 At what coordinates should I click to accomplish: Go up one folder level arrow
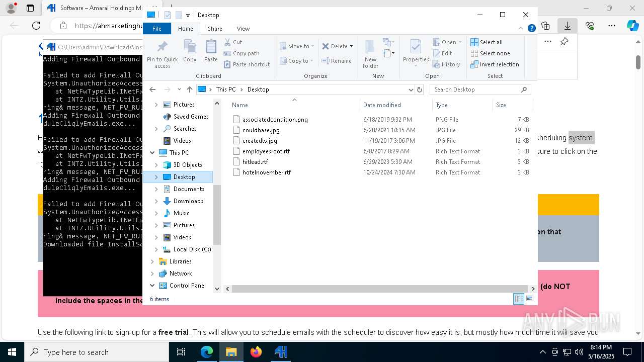pos(189,89)
